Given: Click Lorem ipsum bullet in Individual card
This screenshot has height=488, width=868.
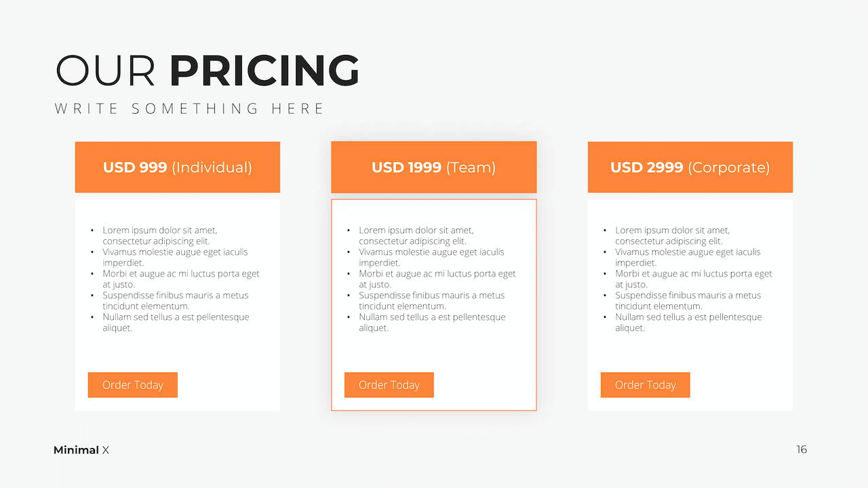Looking at the screenshot, I should point(160,236).
